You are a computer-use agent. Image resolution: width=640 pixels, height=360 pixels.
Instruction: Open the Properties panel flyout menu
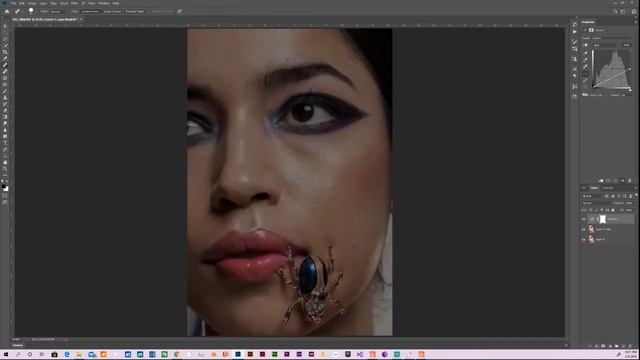[x=635, y=22]
